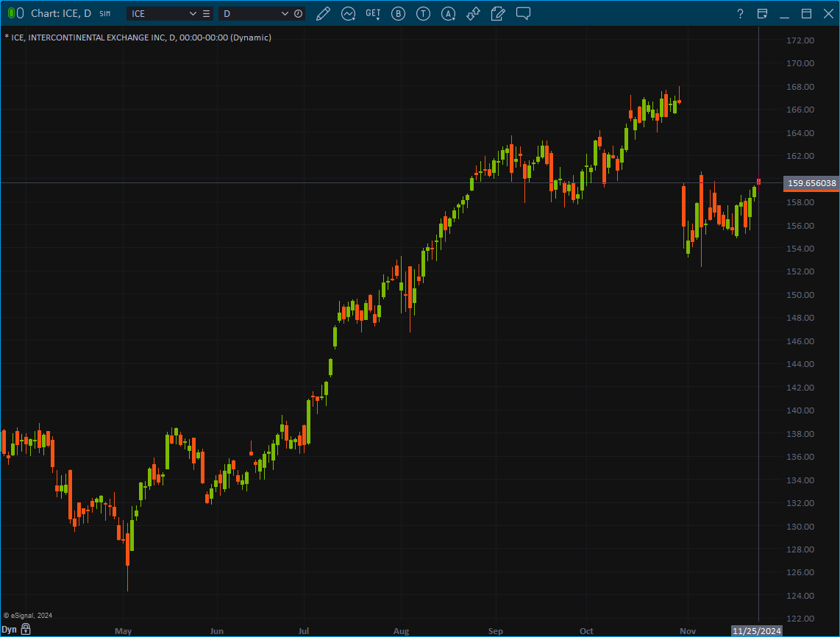The image size is (840, 637).
Task: Click the SIM indicator in the title bar
Action: pyautogui.click(x=105, y=14)
